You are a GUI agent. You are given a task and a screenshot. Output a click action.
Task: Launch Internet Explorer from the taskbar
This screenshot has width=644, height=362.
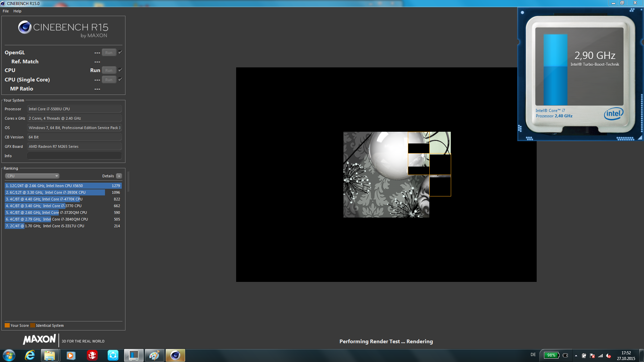[x=30, y=355]
